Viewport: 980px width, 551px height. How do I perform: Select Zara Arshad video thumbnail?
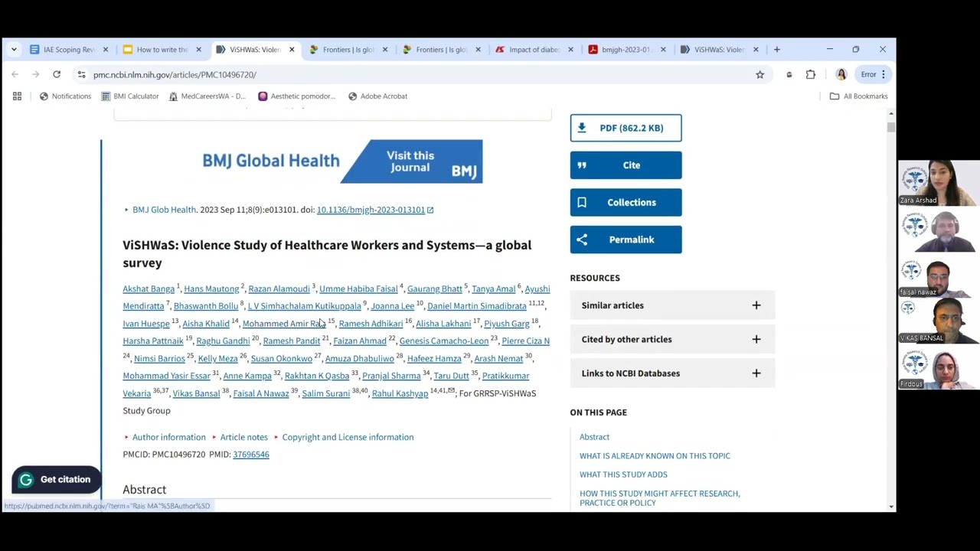coord(939,183)
